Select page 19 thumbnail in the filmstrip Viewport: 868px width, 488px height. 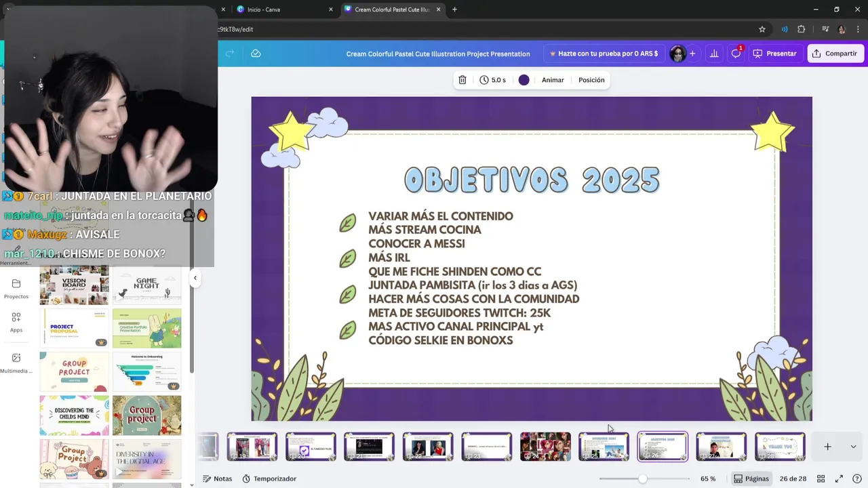tap(252, 447)
